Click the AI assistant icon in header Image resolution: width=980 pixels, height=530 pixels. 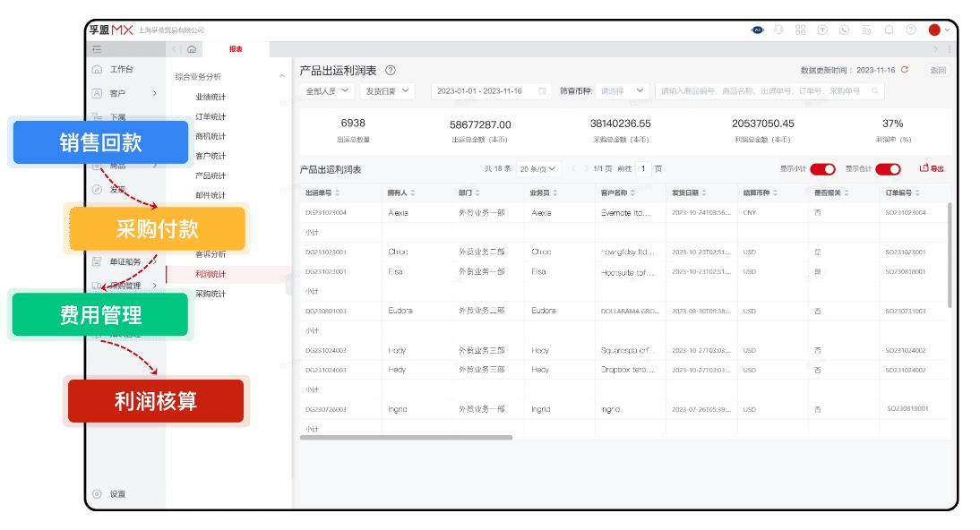758,30
